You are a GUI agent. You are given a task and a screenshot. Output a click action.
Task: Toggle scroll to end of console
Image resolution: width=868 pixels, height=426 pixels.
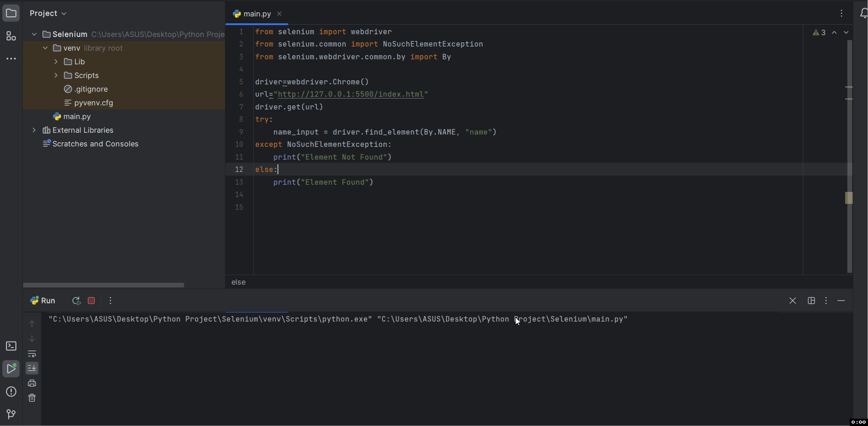click(x=32, y=368)
